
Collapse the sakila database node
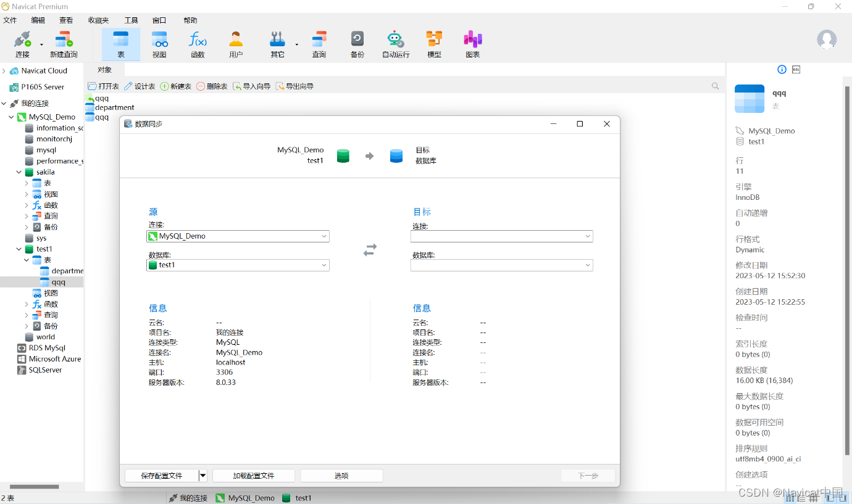(x=19, y=173)
